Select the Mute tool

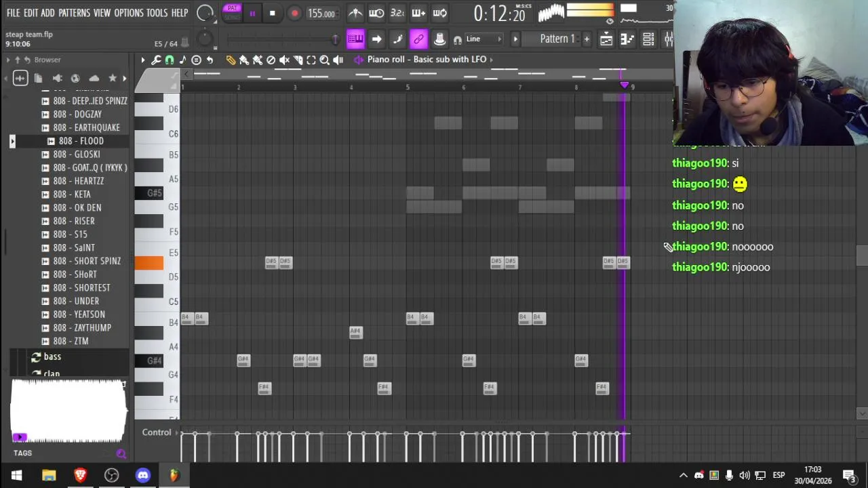click(x=285, y=60)
